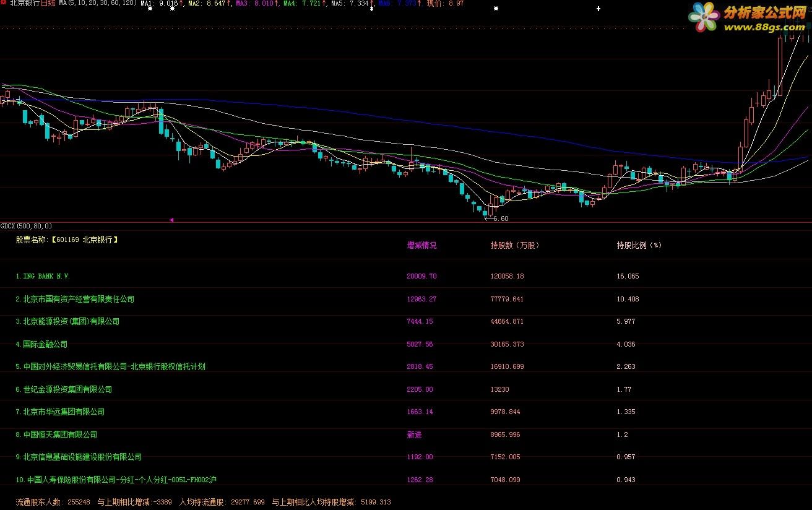This screenshot has height=510, width=812.
Task: Click 流通股东人数: 255248 in bottom status line
Action: [x=53, y=502]
